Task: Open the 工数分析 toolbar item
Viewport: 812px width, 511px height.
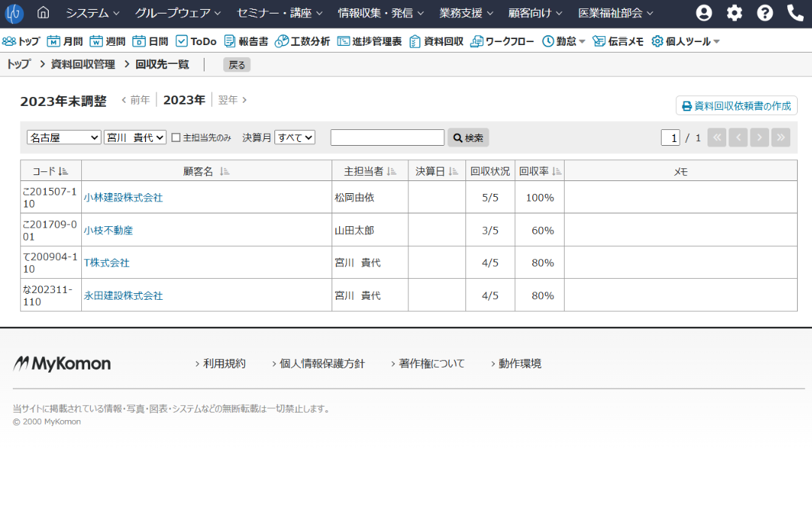Action: pos(302,41)
